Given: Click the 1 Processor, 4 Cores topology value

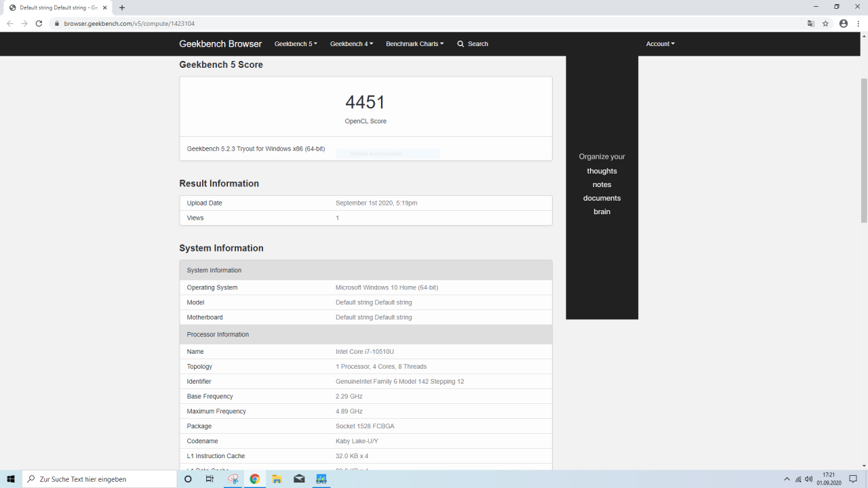Looking at the screenshot, I should point(381,367).
